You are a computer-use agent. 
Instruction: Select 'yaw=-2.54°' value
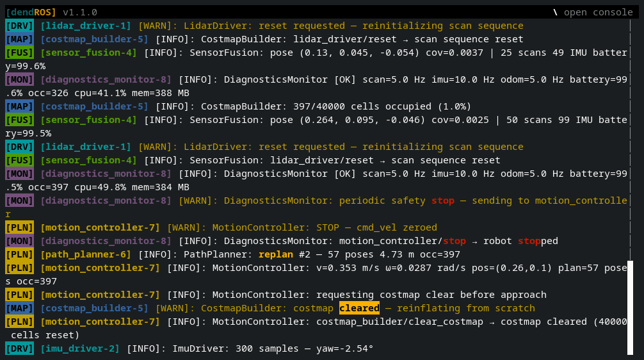344,348
